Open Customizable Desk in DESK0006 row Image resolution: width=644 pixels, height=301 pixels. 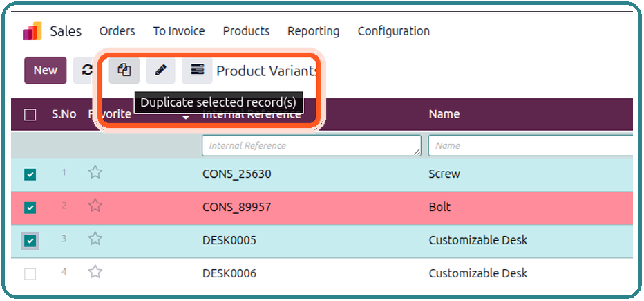pyautogui.click(x=478, y=273)
